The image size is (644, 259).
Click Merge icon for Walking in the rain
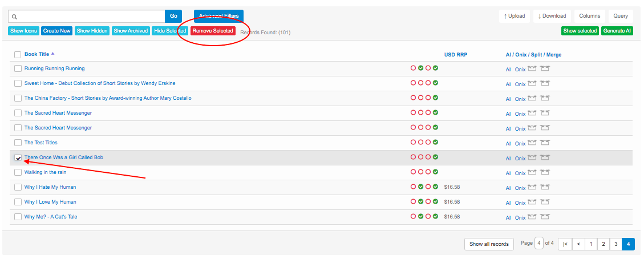[545, 172]
